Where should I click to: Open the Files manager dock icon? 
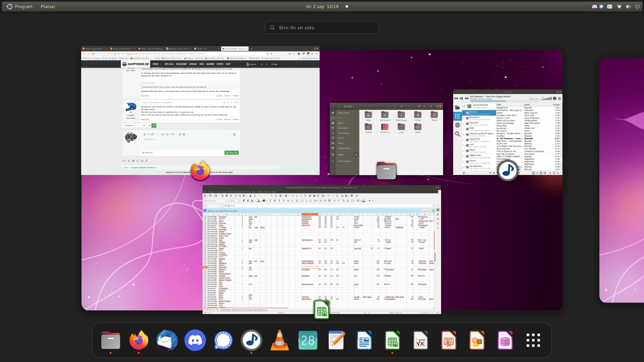point(111,340)
